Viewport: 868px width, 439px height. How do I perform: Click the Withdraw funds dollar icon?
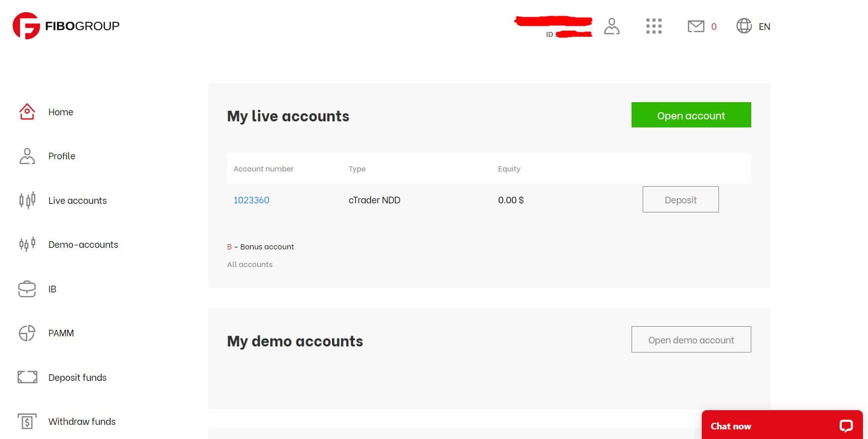click(27, 421)
